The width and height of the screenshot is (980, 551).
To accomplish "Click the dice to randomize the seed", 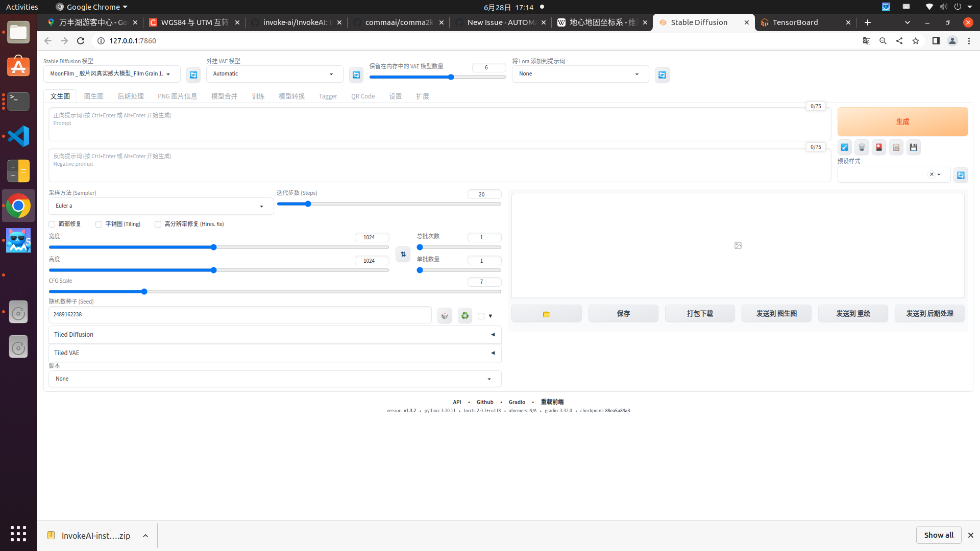I will point(444,315).
